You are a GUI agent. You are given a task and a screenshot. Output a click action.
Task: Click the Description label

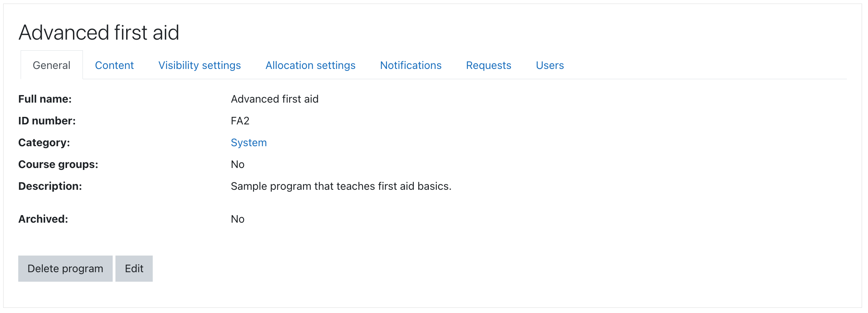(50, 186)
